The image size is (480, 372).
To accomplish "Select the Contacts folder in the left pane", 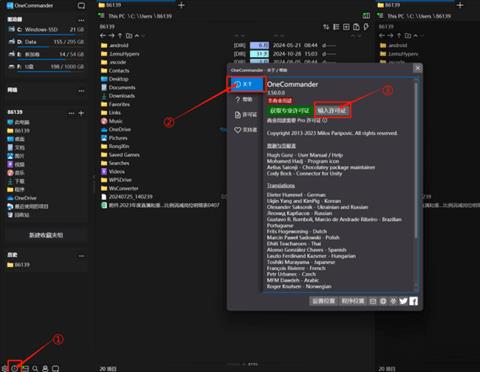I will coord(115,71).
